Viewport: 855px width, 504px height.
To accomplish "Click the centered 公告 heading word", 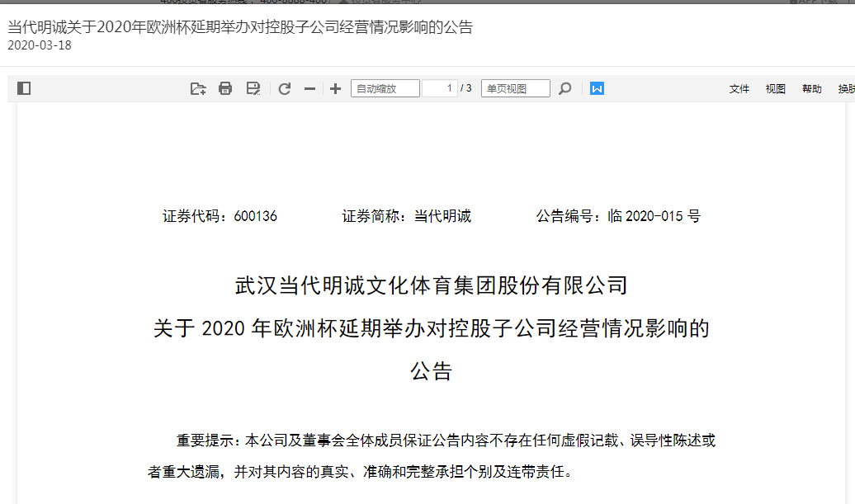I will coord(432,371).
